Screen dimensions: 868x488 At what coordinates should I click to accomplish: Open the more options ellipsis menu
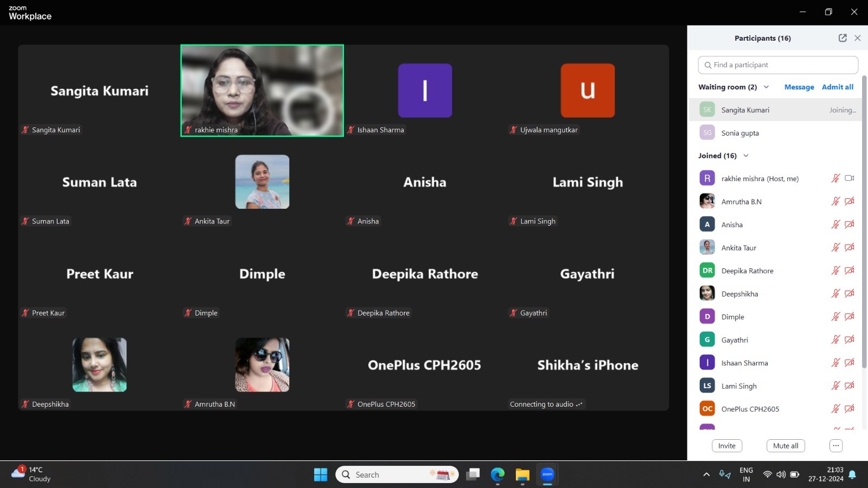[835, 446]
